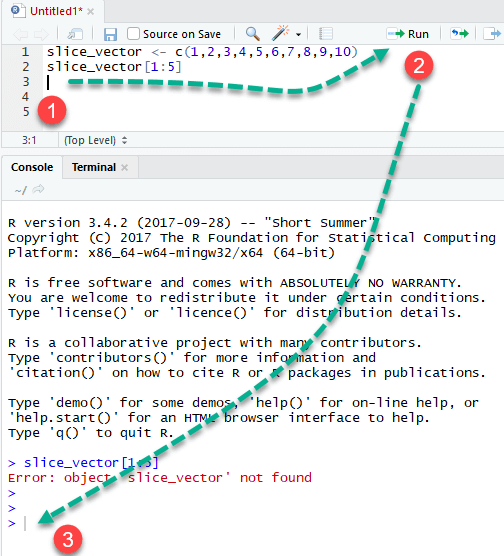The width and height of the screenshot is (504, 556).
Task: Click the show in new window icon
Action: click(75, 34)
